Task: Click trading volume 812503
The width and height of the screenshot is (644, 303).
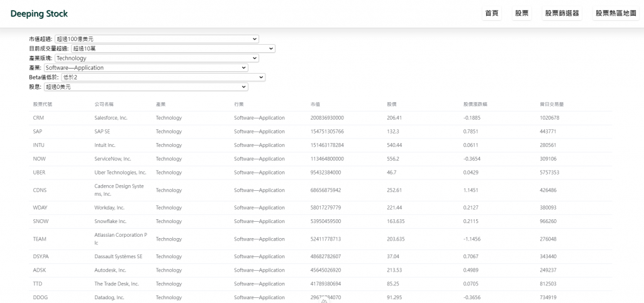Action: point(548,283)
